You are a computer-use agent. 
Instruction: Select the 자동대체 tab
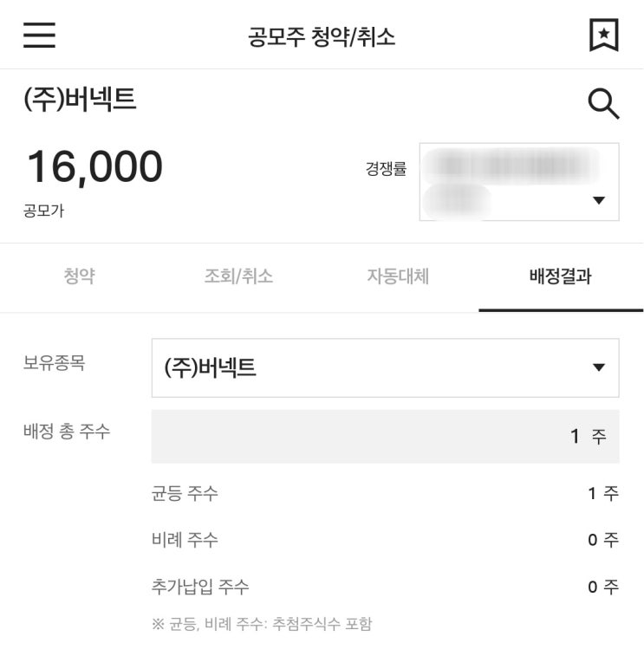click(x=398, y=276)
